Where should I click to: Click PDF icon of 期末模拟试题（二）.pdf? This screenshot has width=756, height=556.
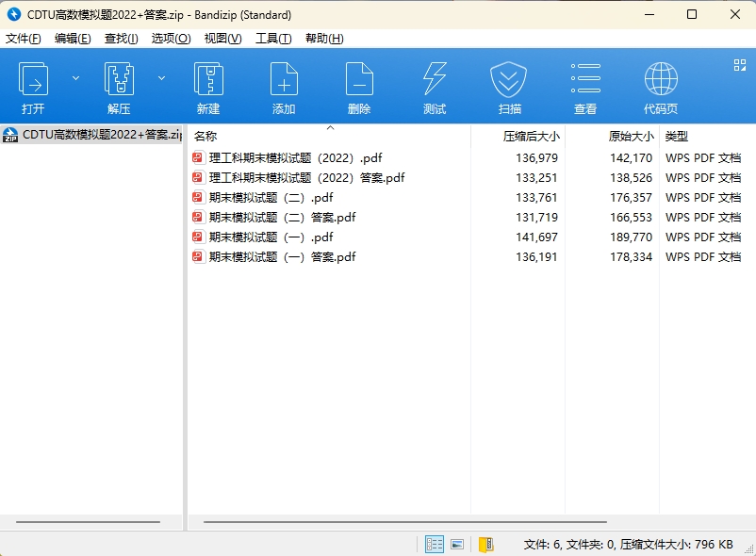pos(198,197)
